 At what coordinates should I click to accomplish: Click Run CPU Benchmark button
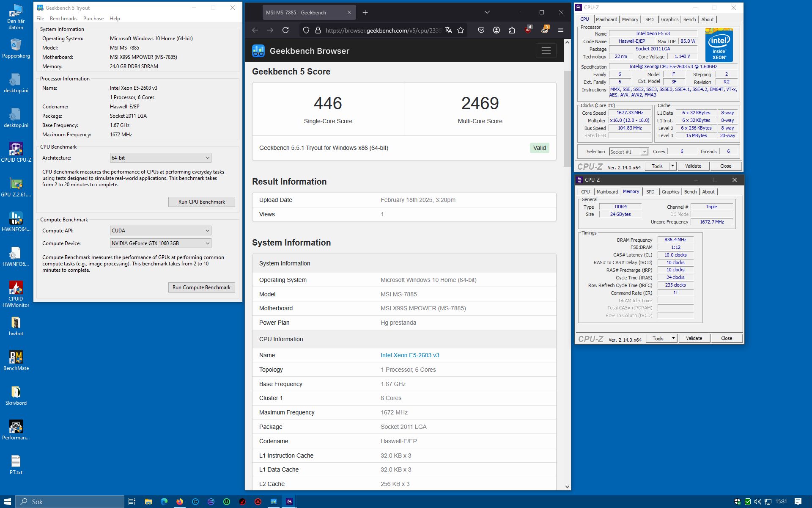tap(201, 202)
